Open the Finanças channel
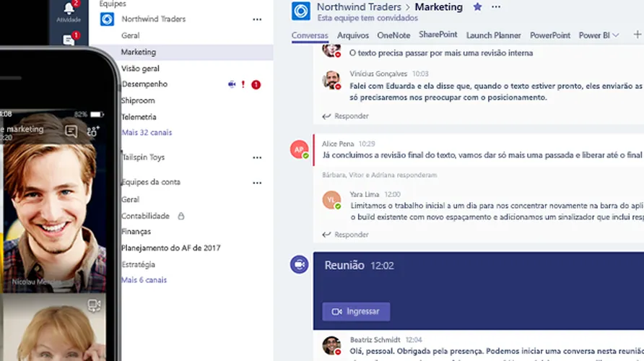The image size is (644, 361). [x=136, y=231]
